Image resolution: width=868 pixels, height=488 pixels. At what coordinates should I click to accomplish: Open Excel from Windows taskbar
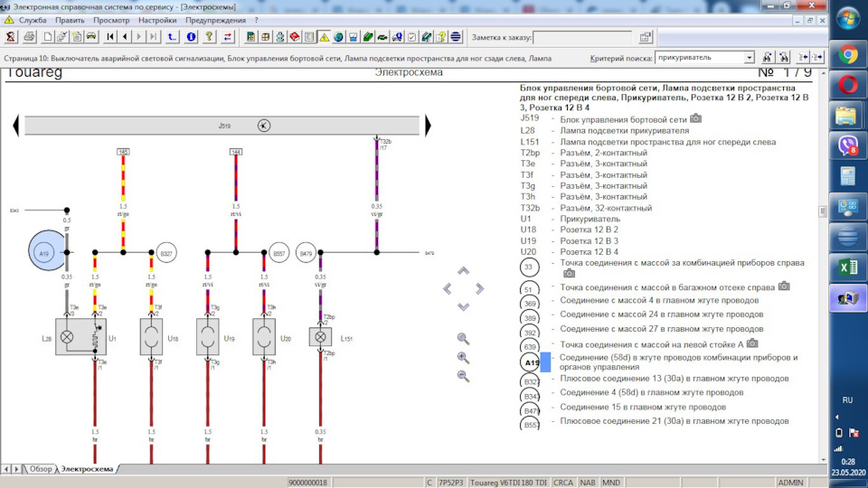pyautogui.click(x=847, y=267)
